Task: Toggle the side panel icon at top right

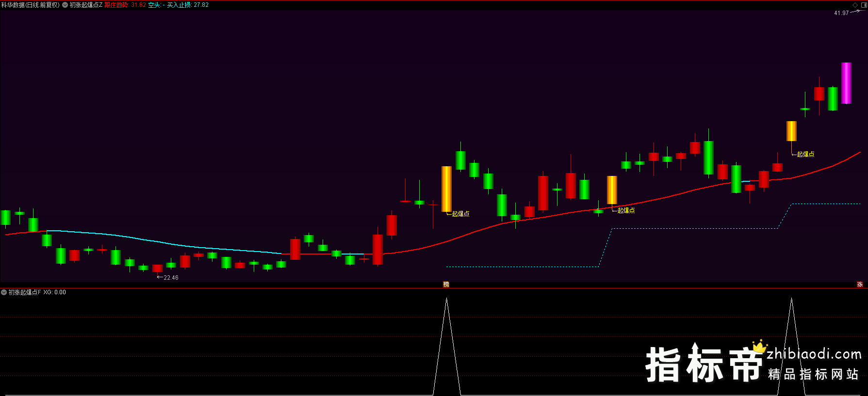Action: (864, 5)
